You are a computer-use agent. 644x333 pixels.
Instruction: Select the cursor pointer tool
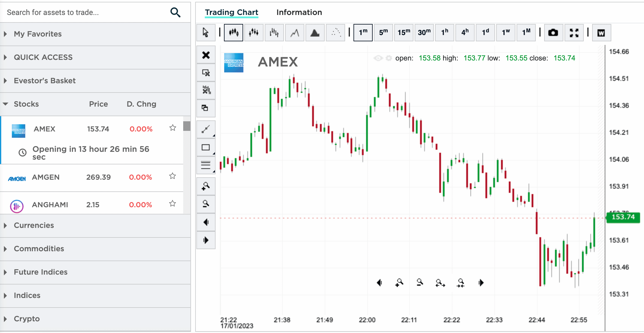[206, 32]
